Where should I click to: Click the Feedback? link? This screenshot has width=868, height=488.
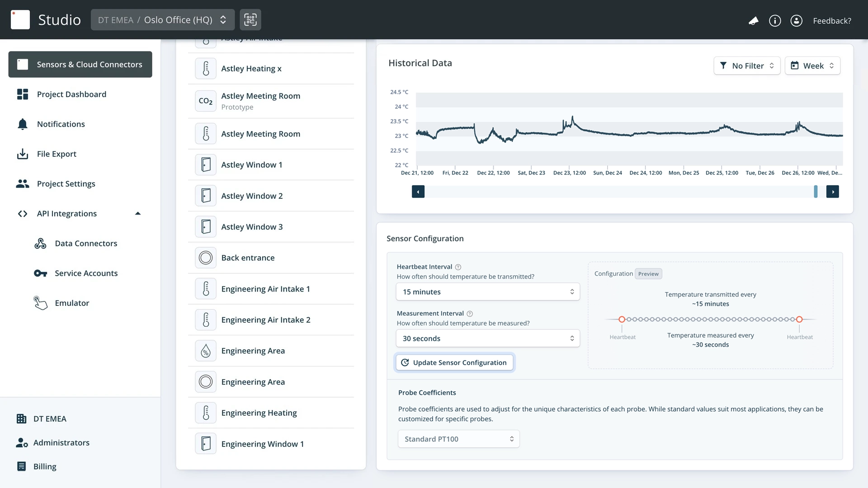(832, 21)
